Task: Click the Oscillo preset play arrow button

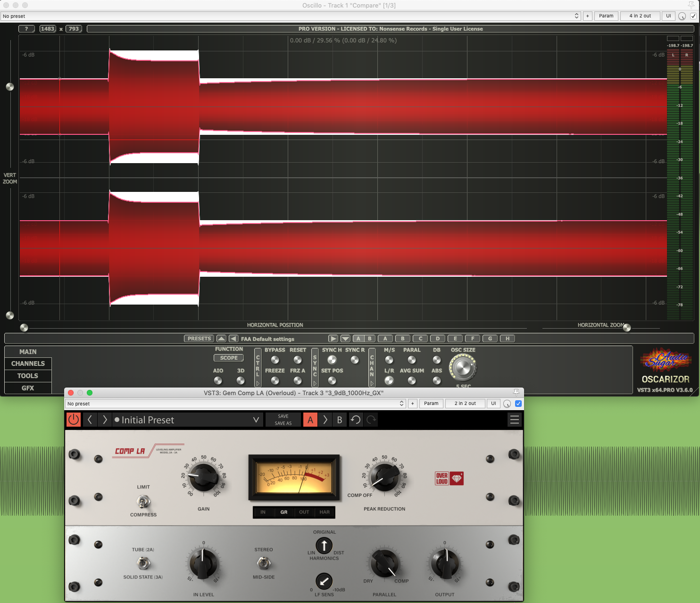Action: [x=333, y=339]
